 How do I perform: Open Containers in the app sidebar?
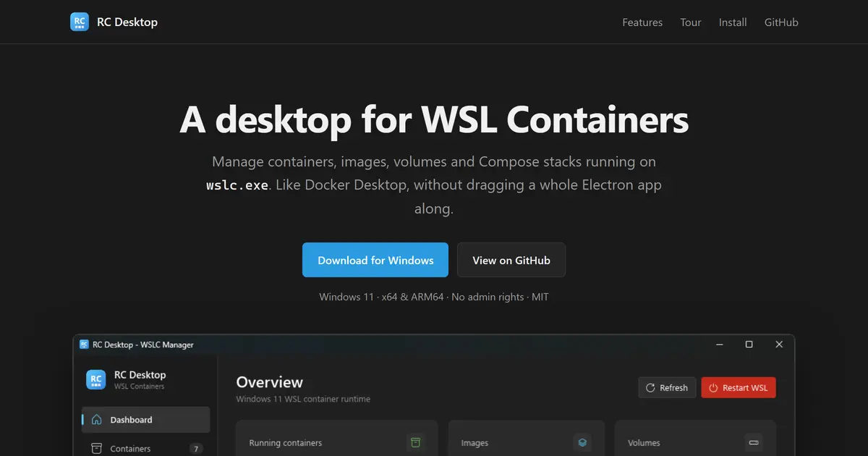[146, 449]
